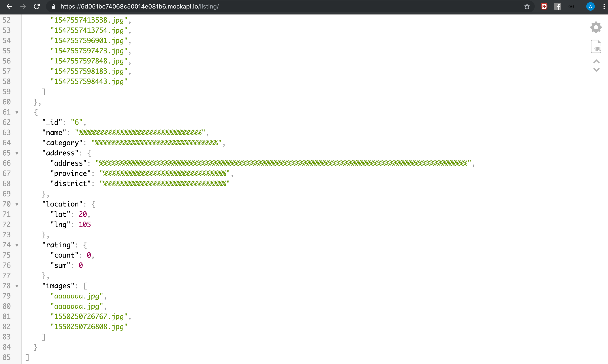
Task: Select the "name" key
Action: point(54,132)
